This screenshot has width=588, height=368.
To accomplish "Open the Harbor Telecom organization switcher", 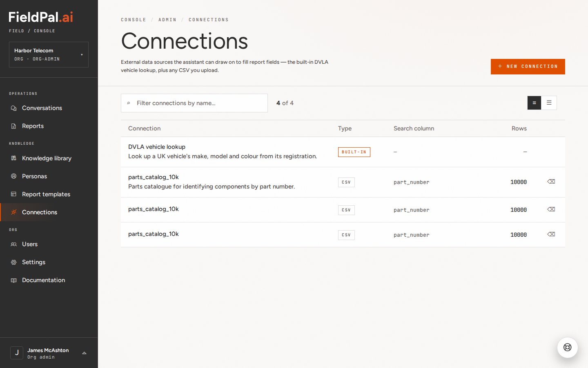I will tap(49, 54).
